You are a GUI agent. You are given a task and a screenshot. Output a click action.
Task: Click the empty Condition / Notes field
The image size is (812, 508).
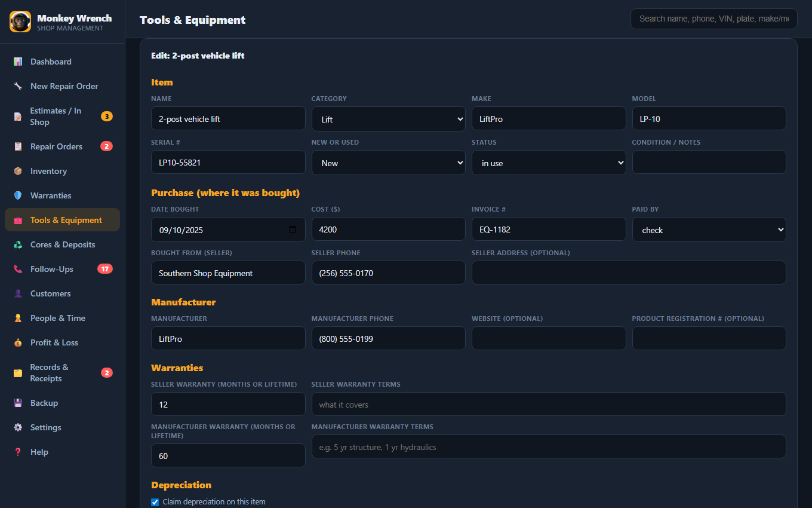tap(709, 162)
